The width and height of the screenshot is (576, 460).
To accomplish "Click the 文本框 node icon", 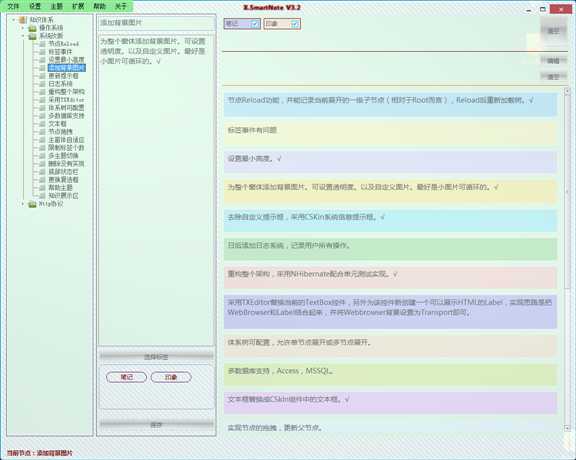I will pyautogui.click(x=42, y=124).
